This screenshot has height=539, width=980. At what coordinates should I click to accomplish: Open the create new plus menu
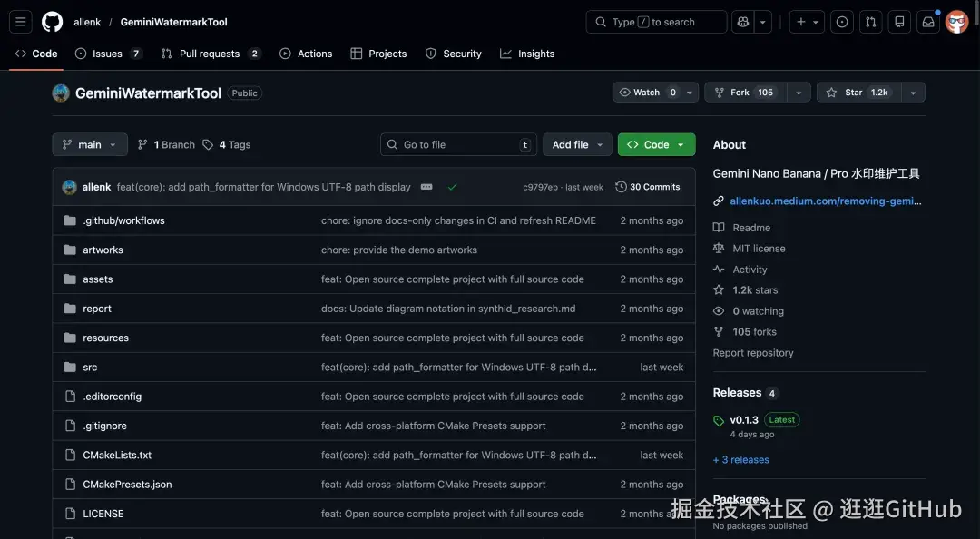[807, 22]
